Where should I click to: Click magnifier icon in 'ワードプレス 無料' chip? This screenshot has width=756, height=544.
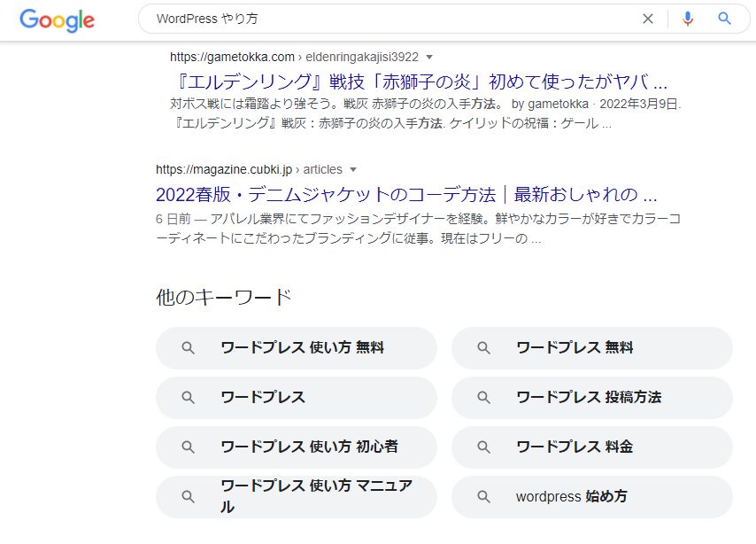483,348
